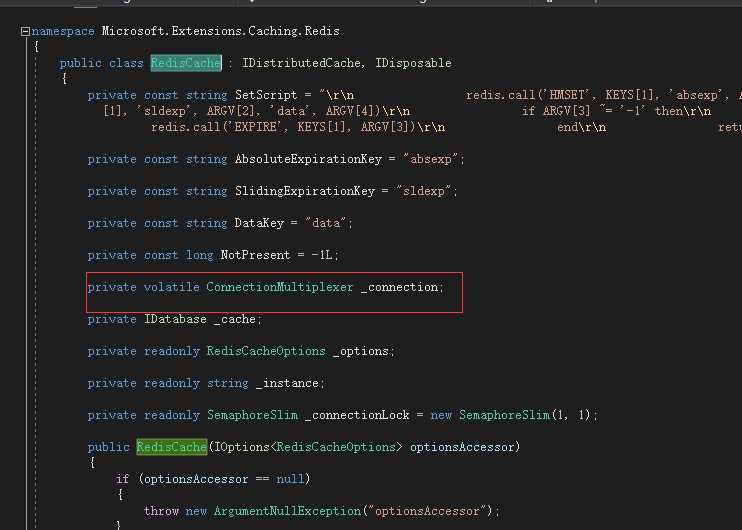This screenshot has width=742, height=530.
Task: Click the _cache field name
Action: click(235, 319)
